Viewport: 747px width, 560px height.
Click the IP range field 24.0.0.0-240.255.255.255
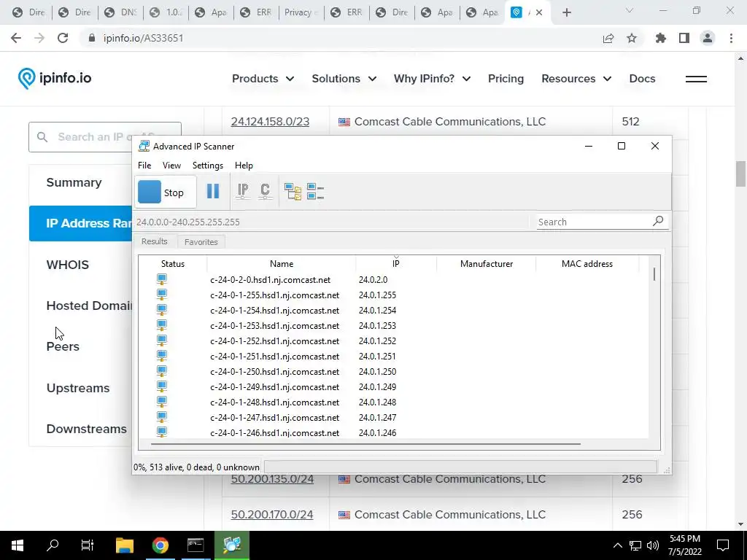click(x=330, y=222)
